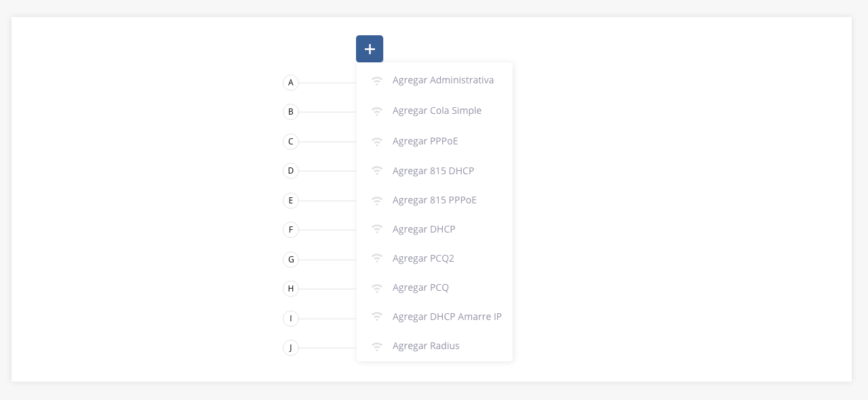Select the Agregar Radius menu item

435,346
